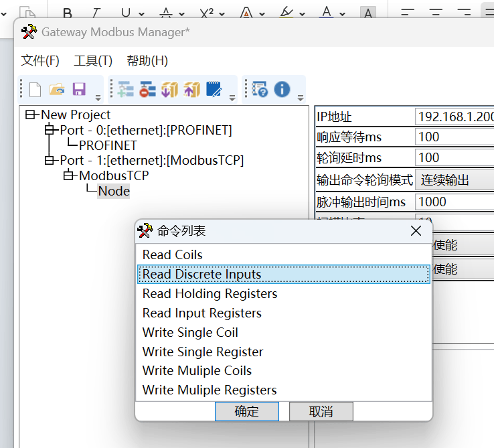Screen dimensions: 494x448
Task: Toggle Strikethrough in background editor
Action: tap(166, 13)
